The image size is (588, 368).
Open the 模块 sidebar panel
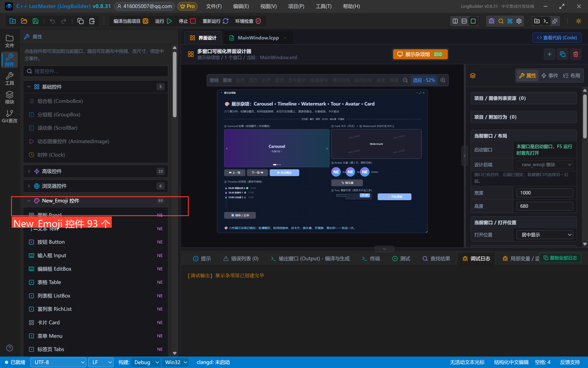(9, 97)
